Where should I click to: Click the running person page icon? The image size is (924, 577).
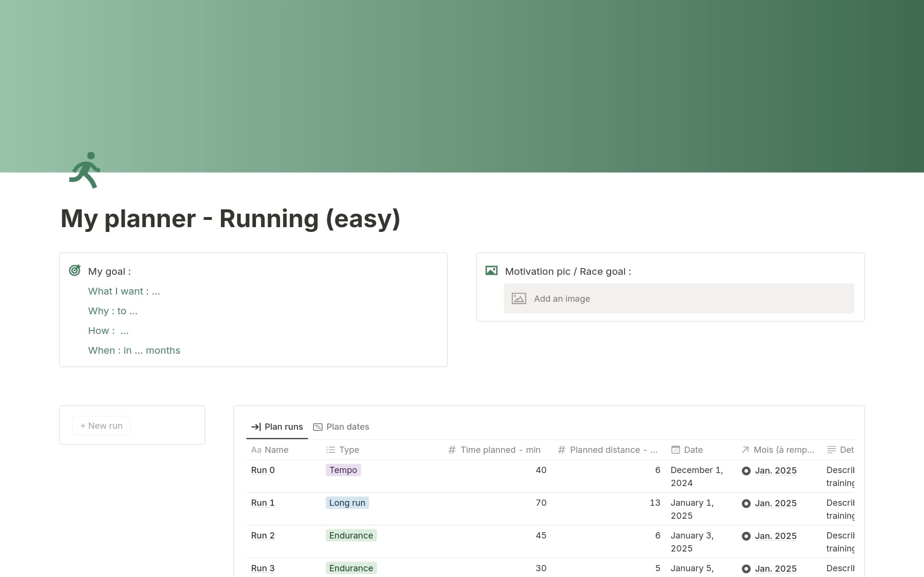click(x=85, y=169)
